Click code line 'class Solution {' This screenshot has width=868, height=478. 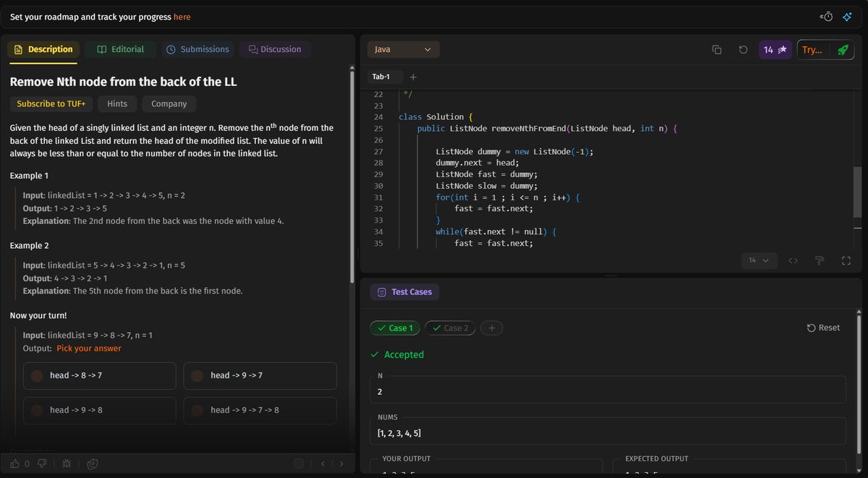[435, 117]
